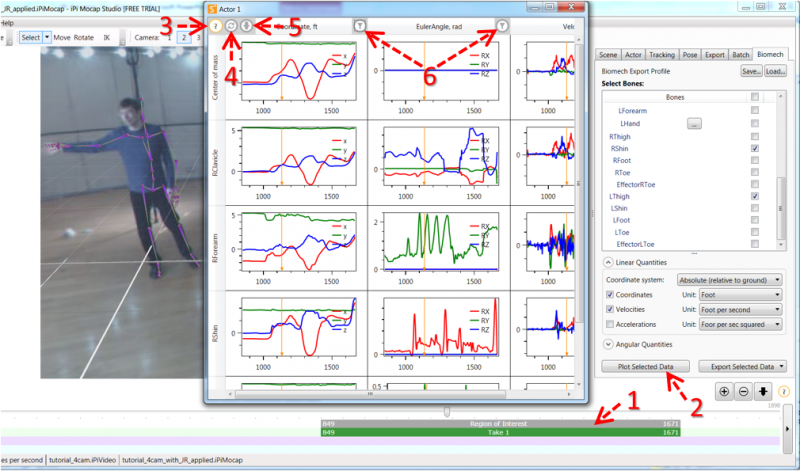
Task: Click the RForearm EulerAngle plot
Action: click(440, 241)
